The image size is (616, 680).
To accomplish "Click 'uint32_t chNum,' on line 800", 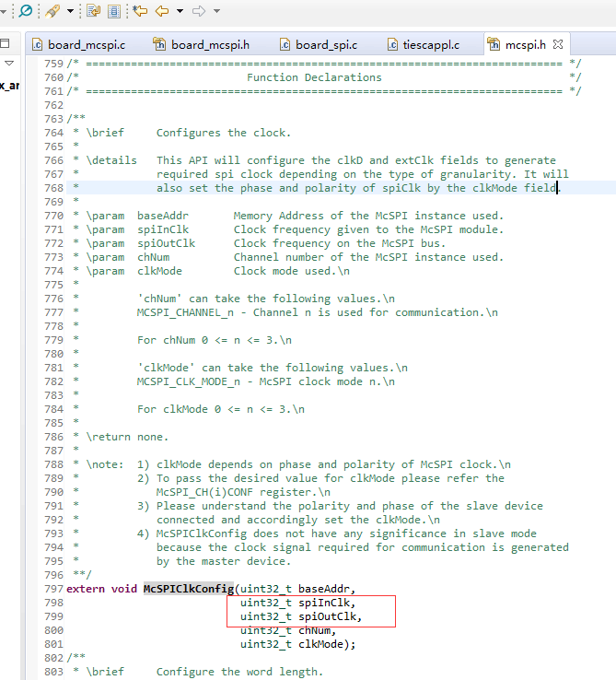I will (288, 630).
